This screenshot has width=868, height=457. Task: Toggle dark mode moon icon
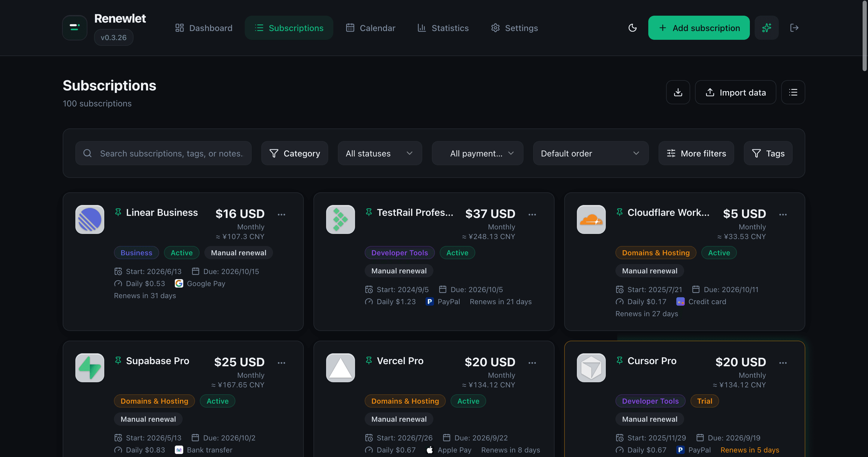tap(633, 28)
